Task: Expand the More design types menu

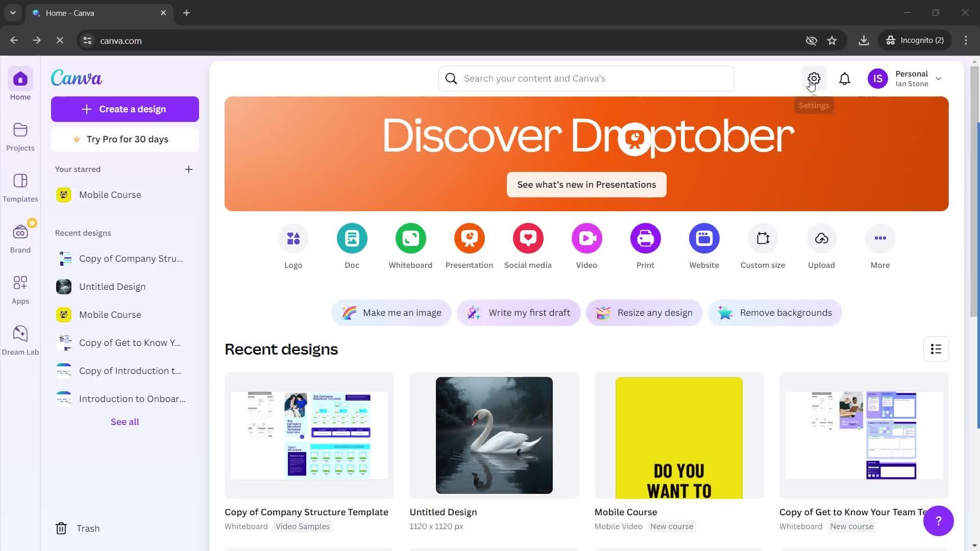Action: 880,237
